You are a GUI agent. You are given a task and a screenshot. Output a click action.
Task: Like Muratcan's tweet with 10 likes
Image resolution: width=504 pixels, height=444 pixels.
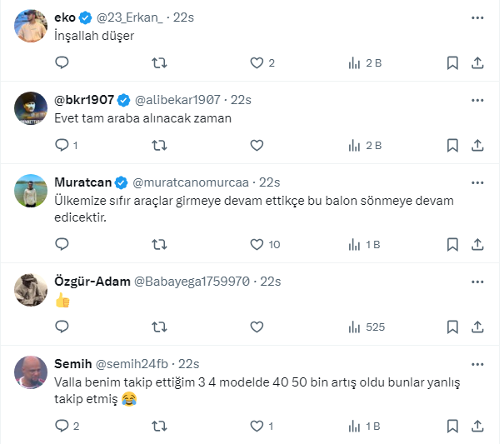coord(257,244)
